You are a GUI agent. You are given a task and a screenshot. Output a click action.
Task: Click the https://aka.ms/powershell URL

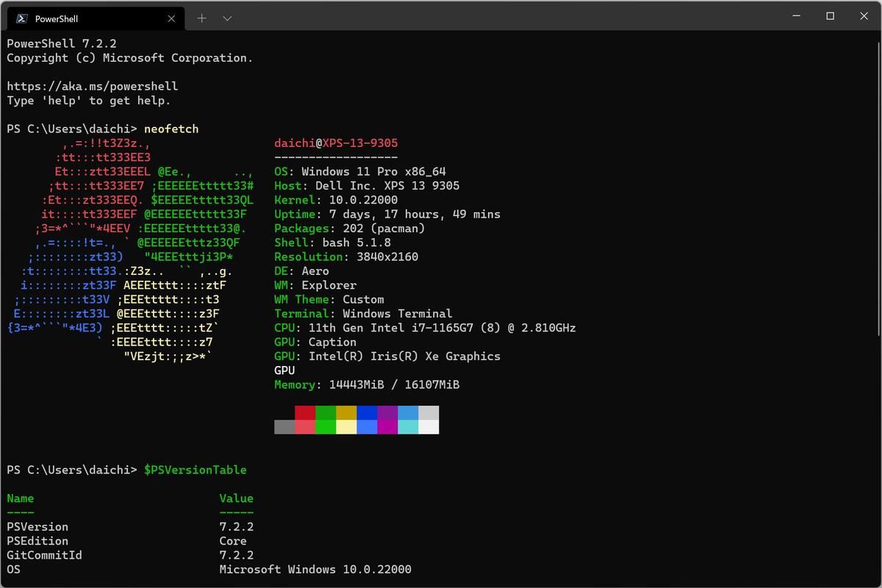point(93,86)
